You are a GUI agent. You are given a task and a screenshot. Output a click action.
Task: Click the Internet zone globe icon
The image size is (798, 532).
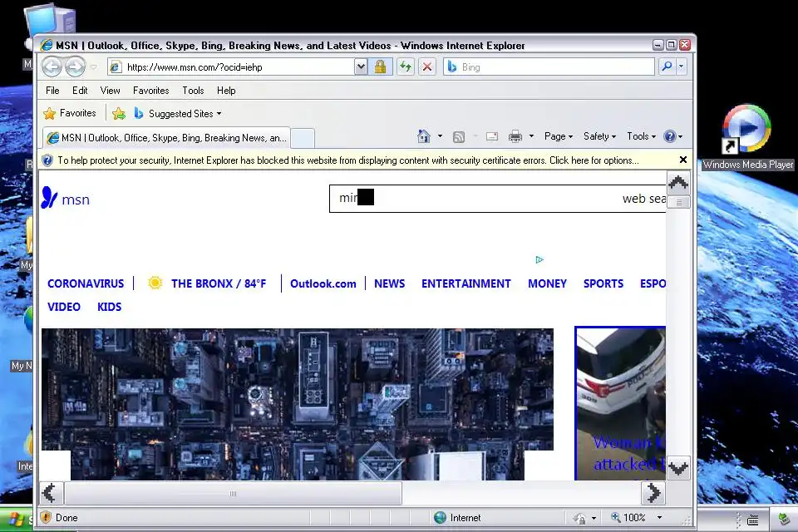click(440, 517)
